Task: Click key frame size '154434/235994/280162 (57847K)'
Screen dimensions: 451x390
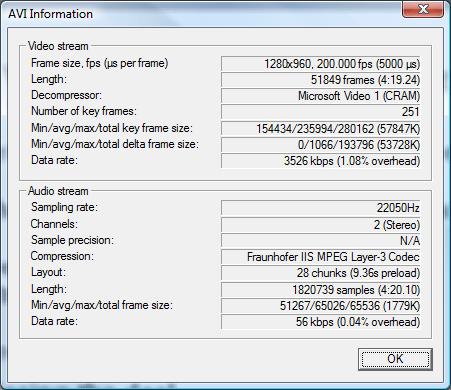Action: [x=321, y=128]
